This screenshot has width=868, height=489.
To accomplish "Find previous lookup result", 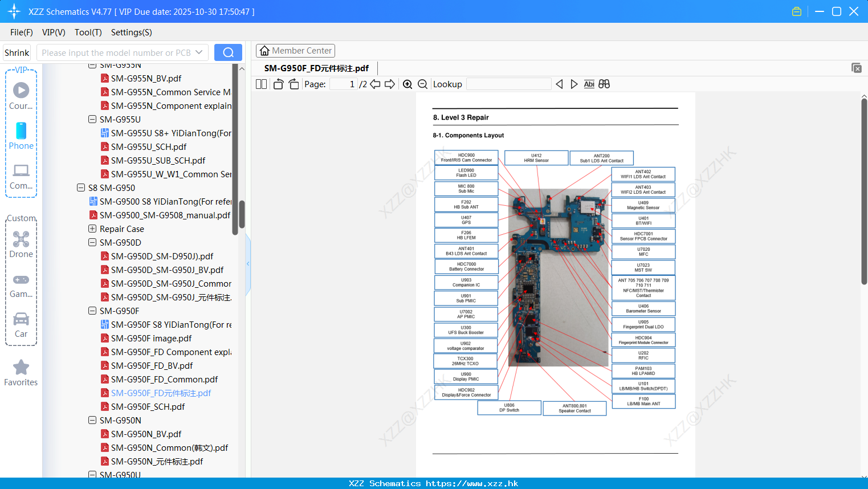I will pos(559,84).
